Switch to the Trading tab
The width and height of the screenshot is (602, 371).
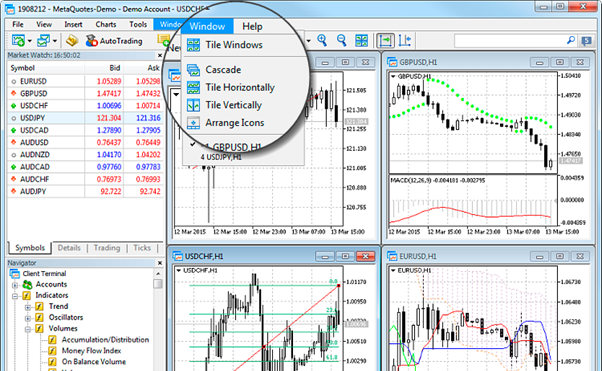pos(107,248)
